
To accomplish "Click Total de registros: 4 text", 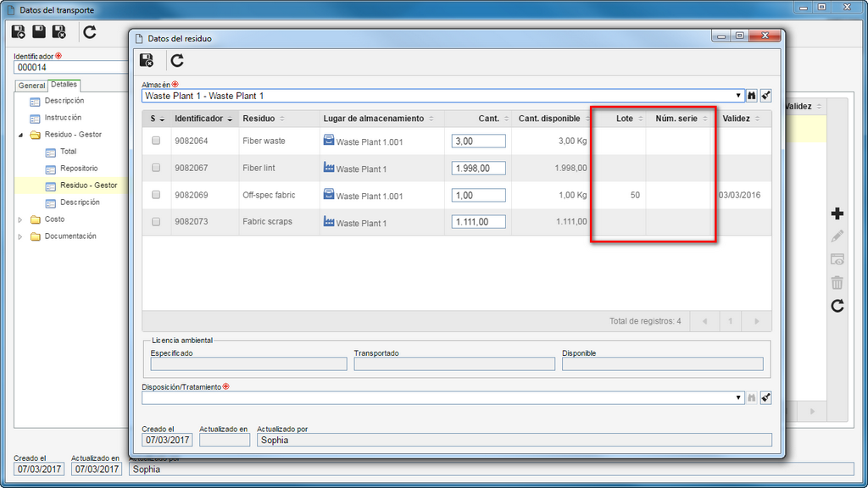I will tap(645, 321).
